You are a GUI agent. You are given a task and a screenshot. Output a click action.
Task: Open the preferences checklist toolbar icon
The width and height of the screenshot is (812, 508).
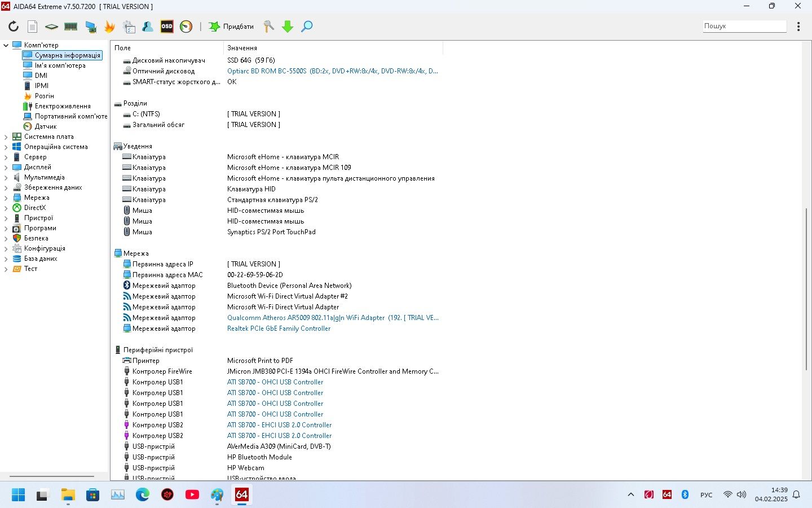pyautogui.click(x=129, y=27)
